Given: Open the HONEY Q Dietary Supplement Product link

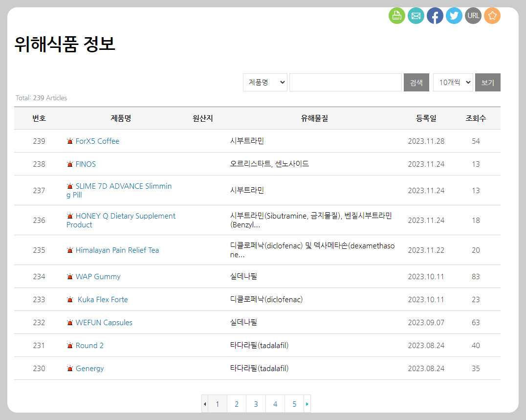Looking at the screenshot, I should pyautogui.click(x=121, y=221).
